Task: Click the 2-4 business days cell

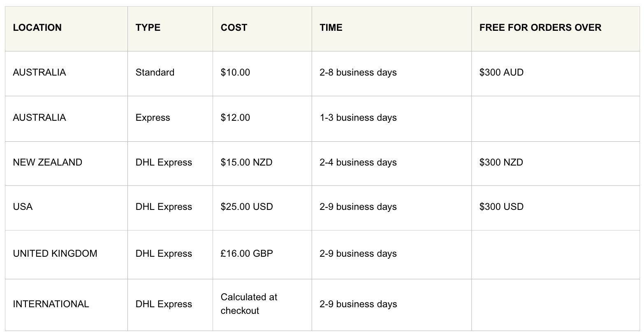Action: [x=358, y=162]
